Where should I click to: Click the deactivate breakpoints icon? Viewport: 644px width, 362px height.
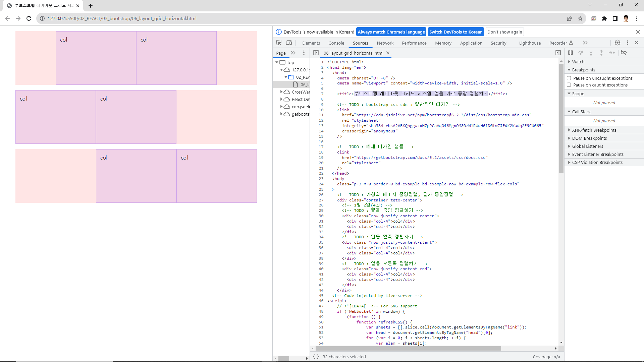coord(624,53)
